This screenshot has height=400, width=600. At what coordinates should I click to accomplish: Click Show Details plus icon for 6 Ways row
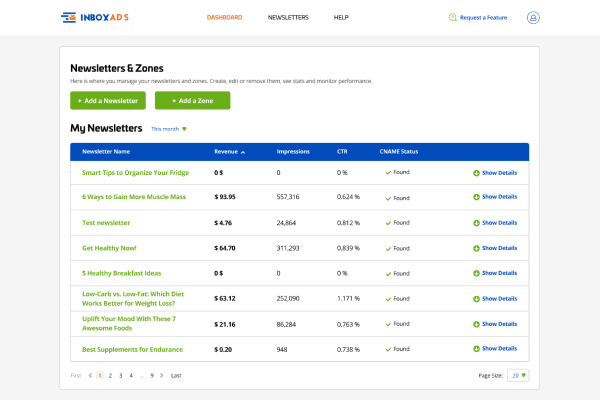pyautogui.click(x=476, y=197)
